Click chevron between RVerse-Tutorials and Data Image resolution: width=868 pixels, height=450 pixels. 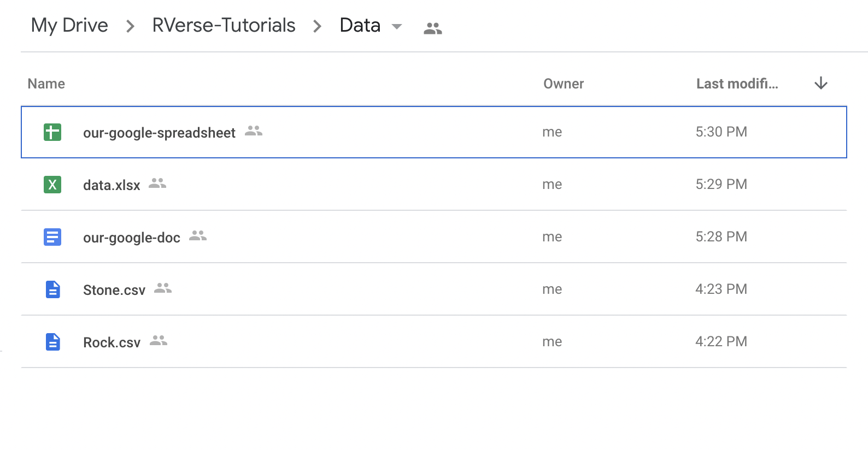click(317, 26)
